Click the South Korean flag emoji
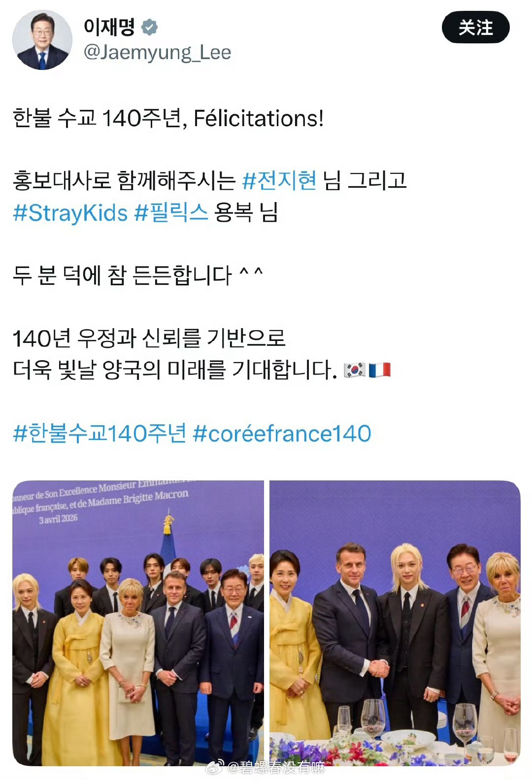This screenshot has height=780, width=532. 355,370
